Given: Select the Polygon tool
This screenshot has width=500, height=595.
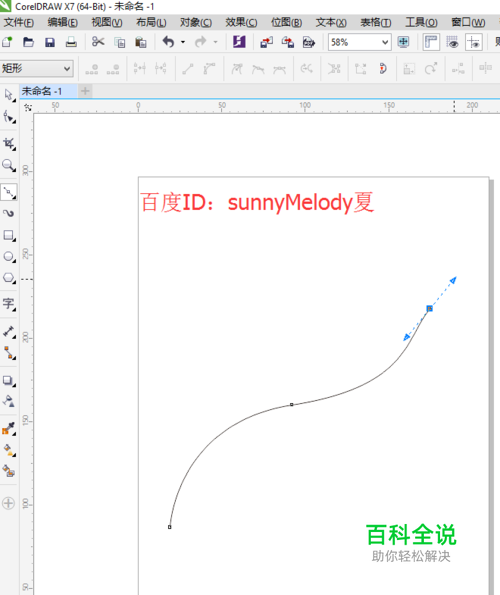Looking at the screenshot, I should tap(9, 278).
